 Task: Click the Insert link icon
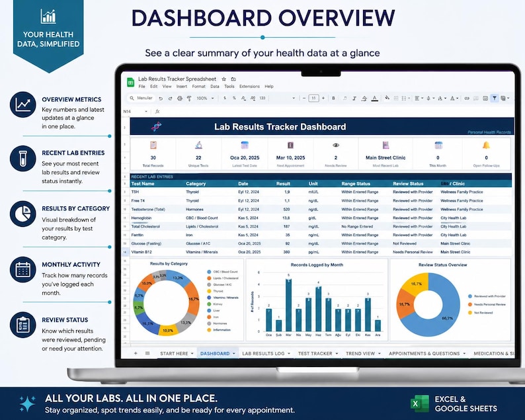click(x=467, y=98)
